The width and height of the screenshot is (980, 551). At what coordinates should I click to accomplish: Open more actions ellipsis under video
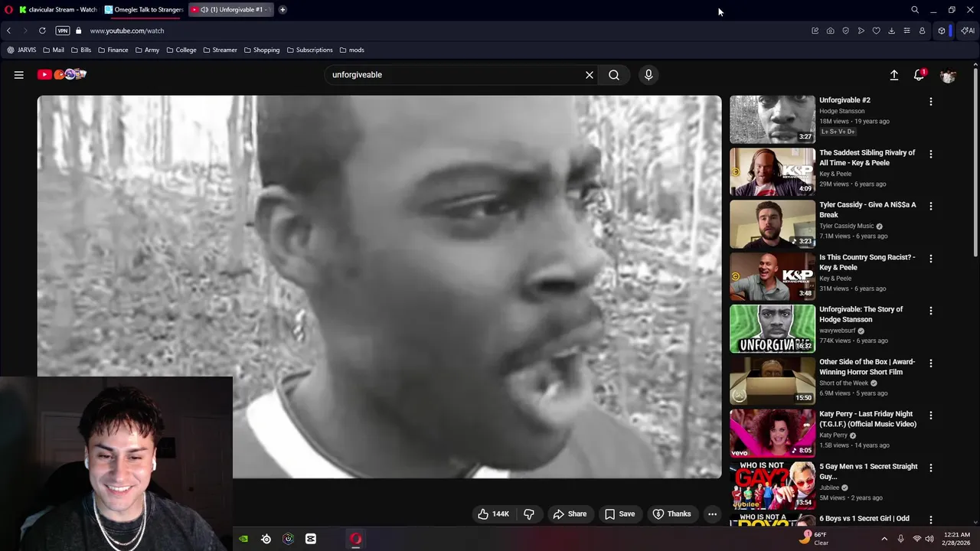713,514
